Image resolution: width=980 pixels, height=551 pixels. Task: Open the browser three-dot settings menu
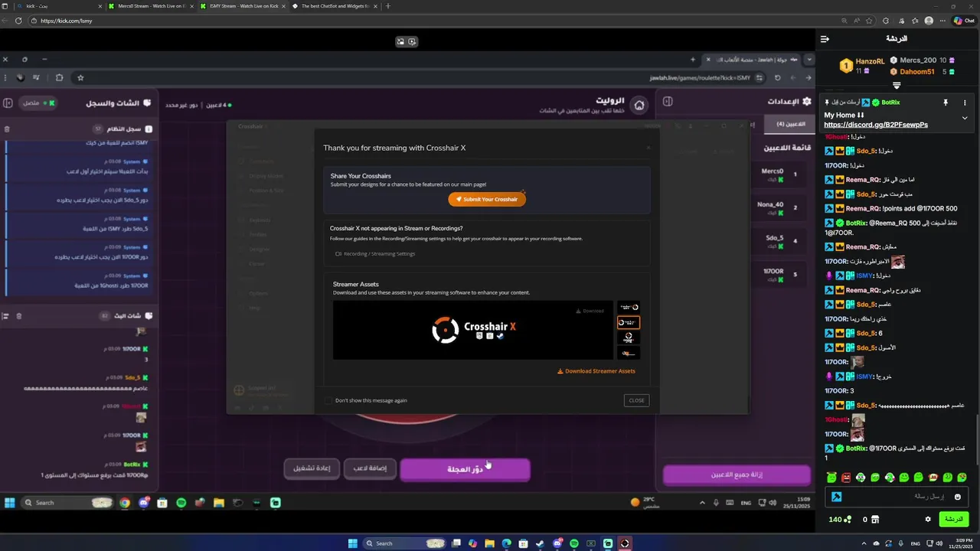944,21
